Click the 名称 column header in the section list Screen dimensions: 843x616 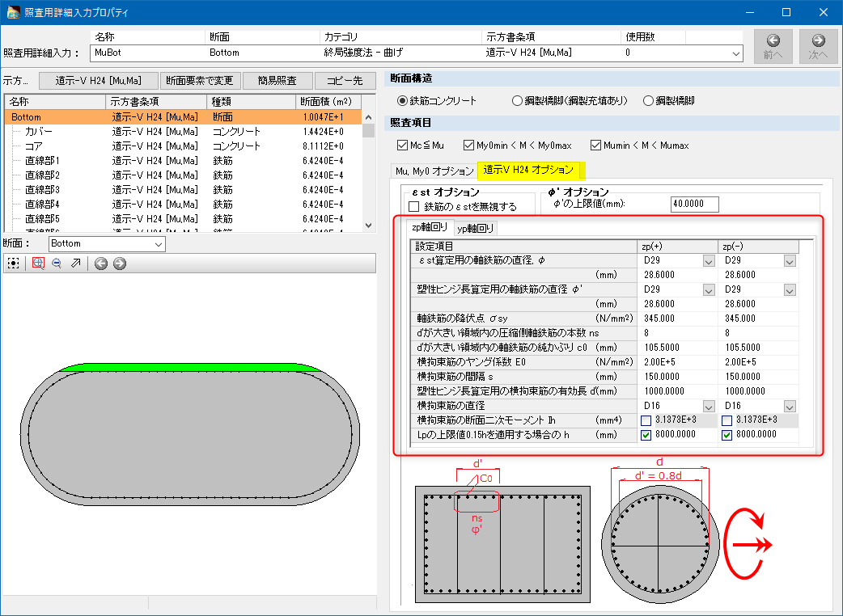tap(55, 102)
